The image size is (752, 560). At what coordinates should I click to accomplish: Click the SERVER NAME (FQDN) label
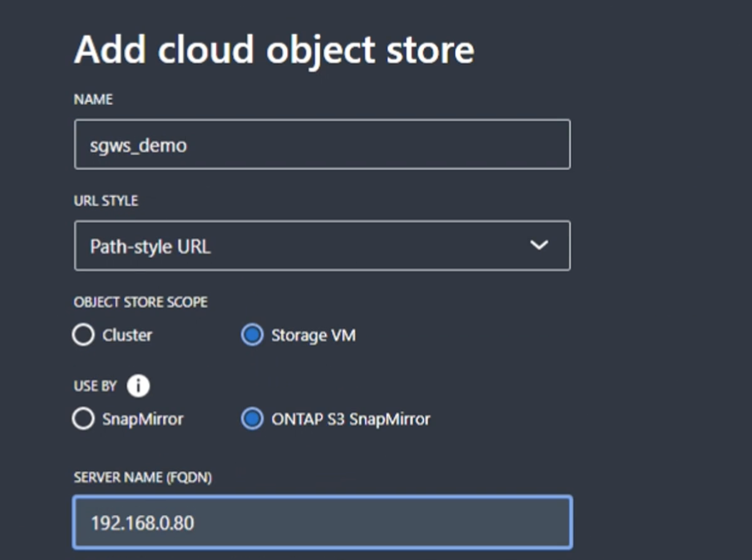click(143, 478)
